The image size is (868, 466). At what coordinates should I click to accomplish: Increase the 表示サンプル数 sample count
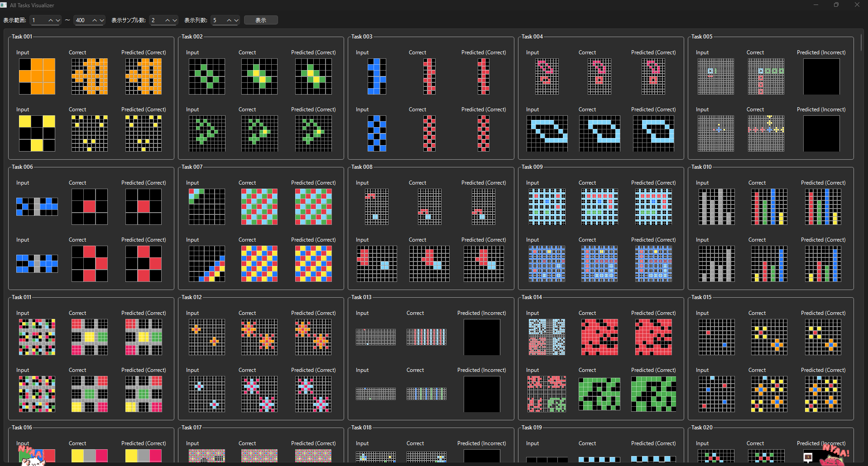click(x=168, y=20)
